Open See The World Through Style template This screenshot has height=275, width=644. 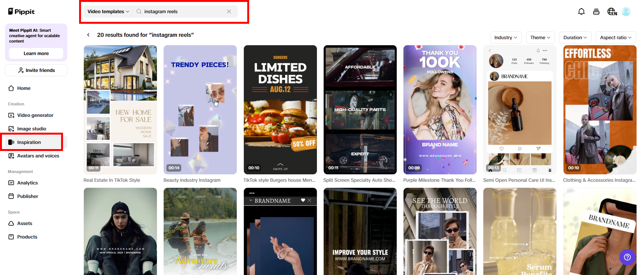tap(440, 231)
